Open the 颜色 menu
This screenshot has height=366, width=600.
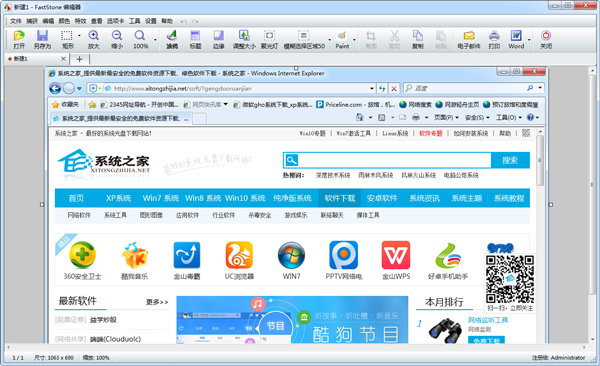click(64, 21)
